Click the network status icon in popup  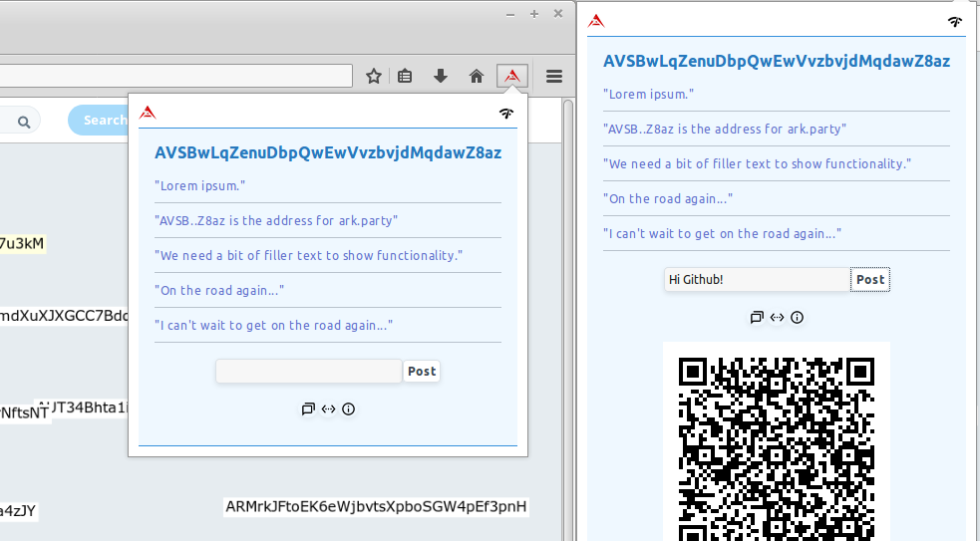coord(506,113)
